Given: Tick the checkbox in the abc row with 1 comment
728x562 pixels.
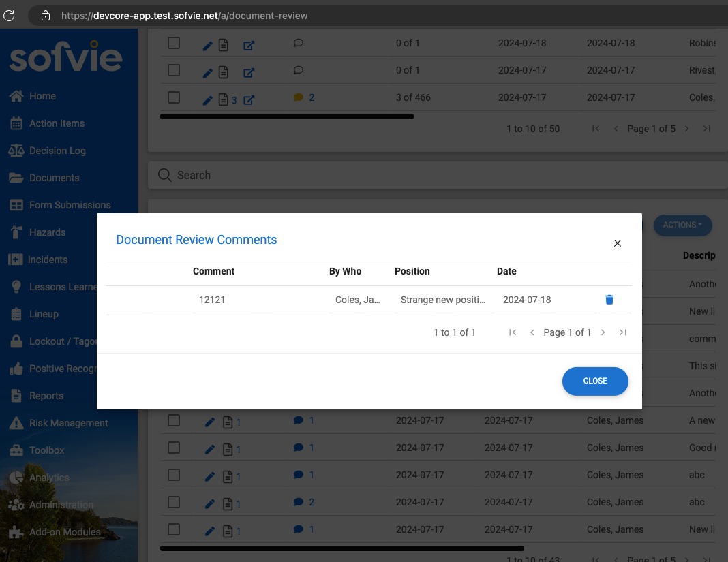Looking at the screenshot, I should (174, 475).
